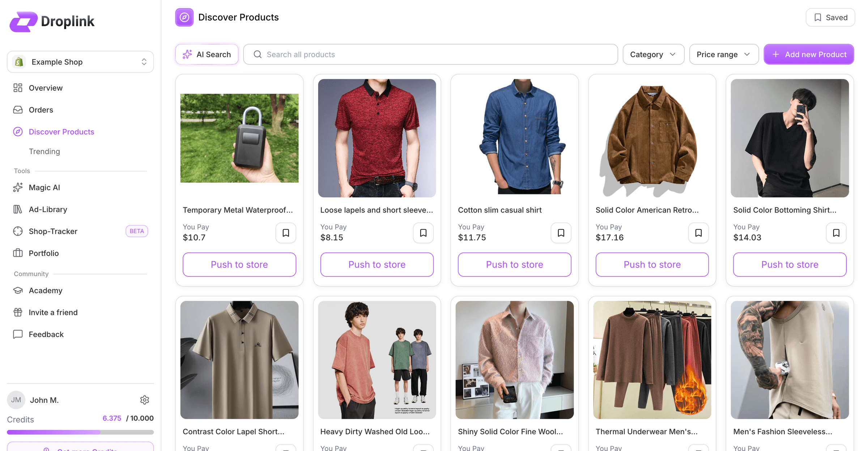This screenshot has height=451, width=868.
Task: Open the Contrast Color Lapel polo image
Action: (239, 360)
